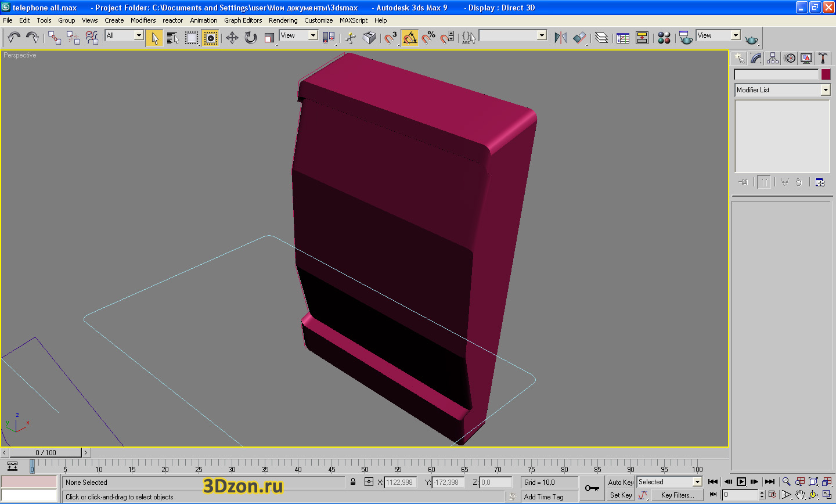Screen dimensions: 836x504
Task: Click Rectangular Selection Region icon
Action: point(192,38)
